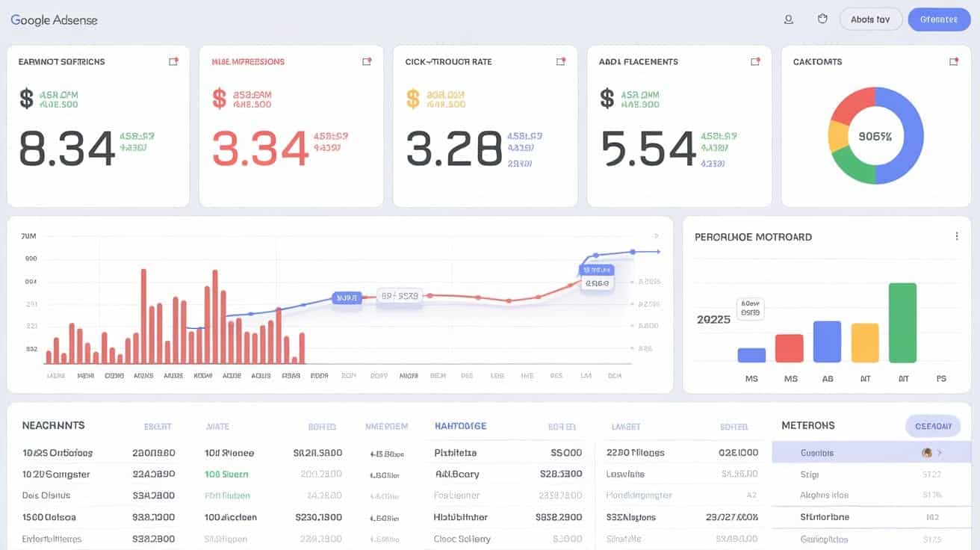The height and width of the screenshot is (550, 980).
Task: Click the black dollar sign on 8.34 card
Action: click(26, 99)
